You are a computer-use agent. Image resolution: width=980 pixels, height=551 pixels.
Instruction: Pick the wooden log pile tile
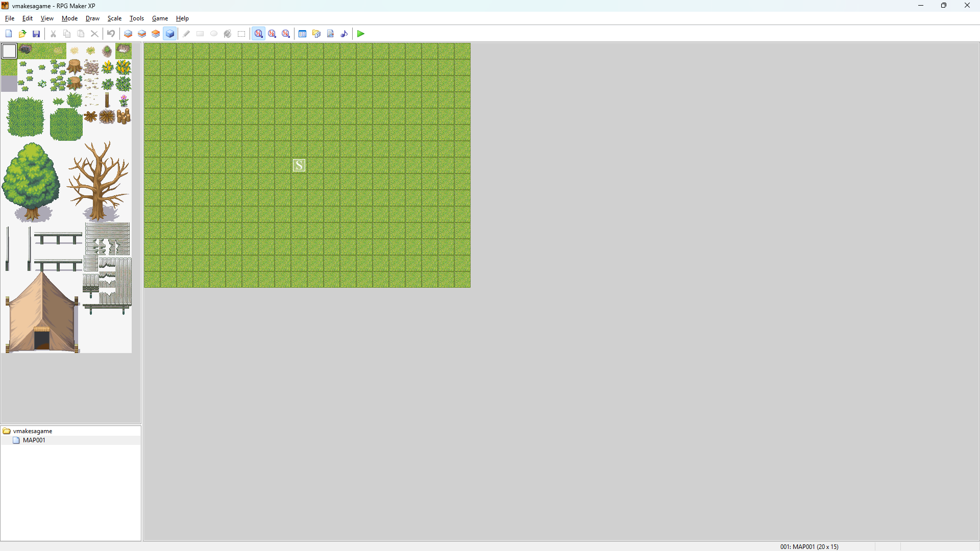(x=124, y=116)
